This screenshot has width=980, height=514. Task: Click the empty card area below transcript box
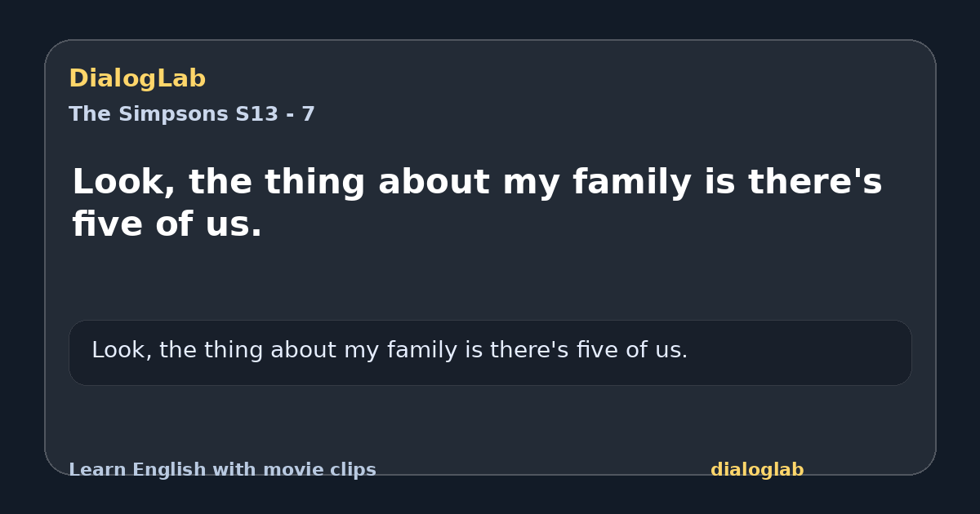pos(490,420)
